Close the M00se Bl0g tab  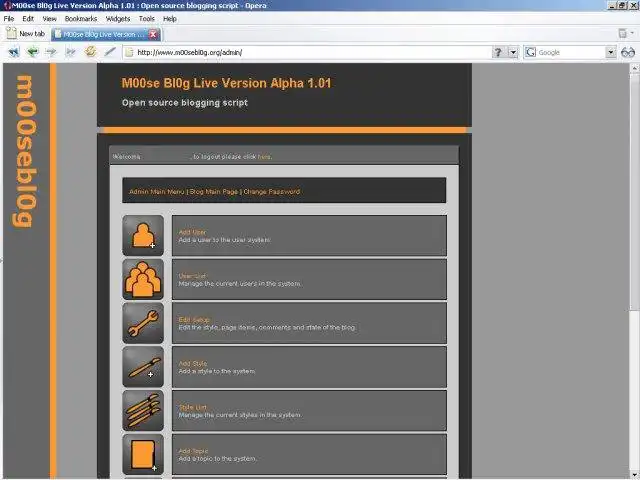[x=153, y=34]
